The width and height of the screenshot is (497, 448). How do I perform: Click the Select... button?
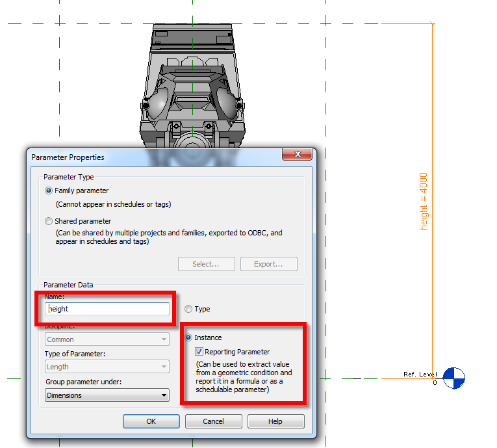(x=207, y=264)
